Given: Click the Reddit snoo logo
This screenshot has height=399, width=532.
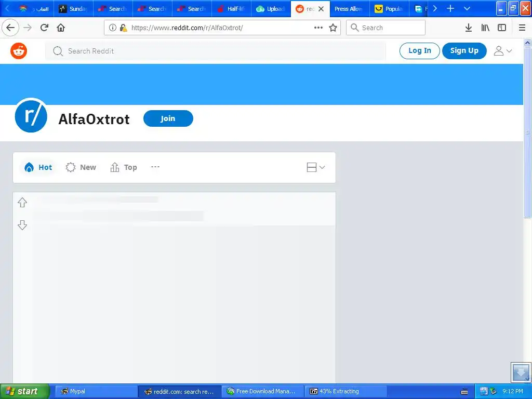Looking at the screenshot, I should pos(19,51).
